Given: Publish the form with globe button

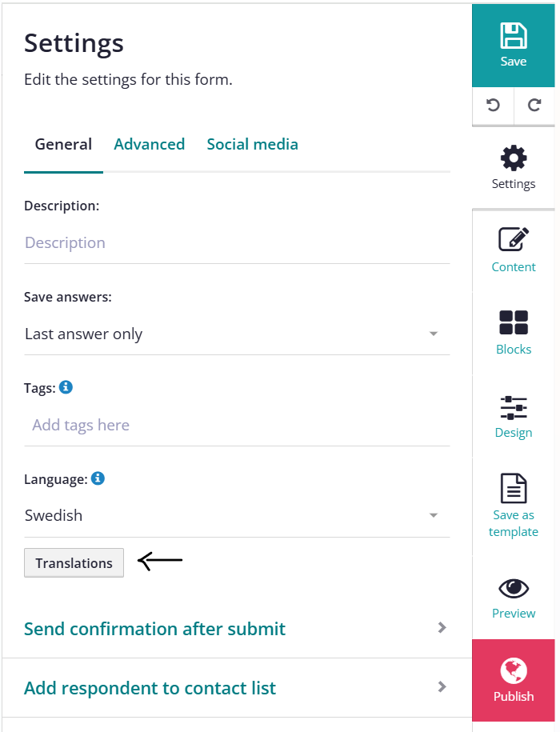Looking at the screenshot, I should [x=514, y=680].
